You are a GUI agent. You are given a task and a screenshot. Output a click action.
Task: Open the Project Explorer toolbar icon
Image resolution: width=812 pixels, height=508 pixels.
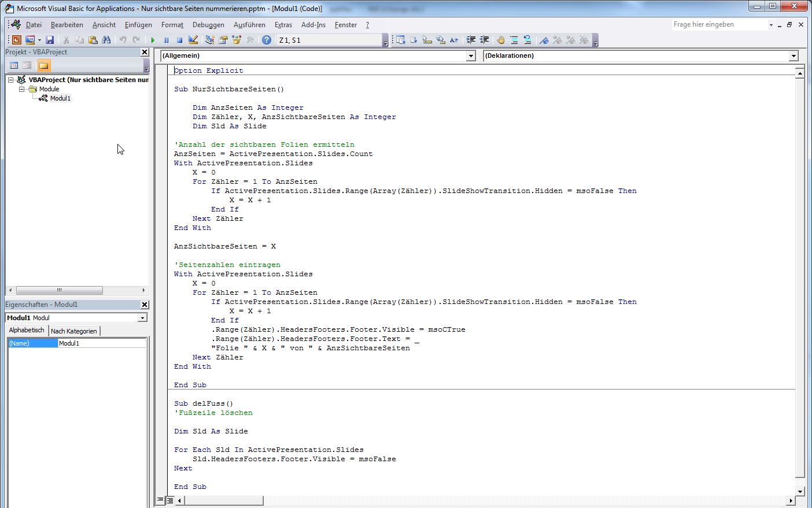click(x=209, y=40)
